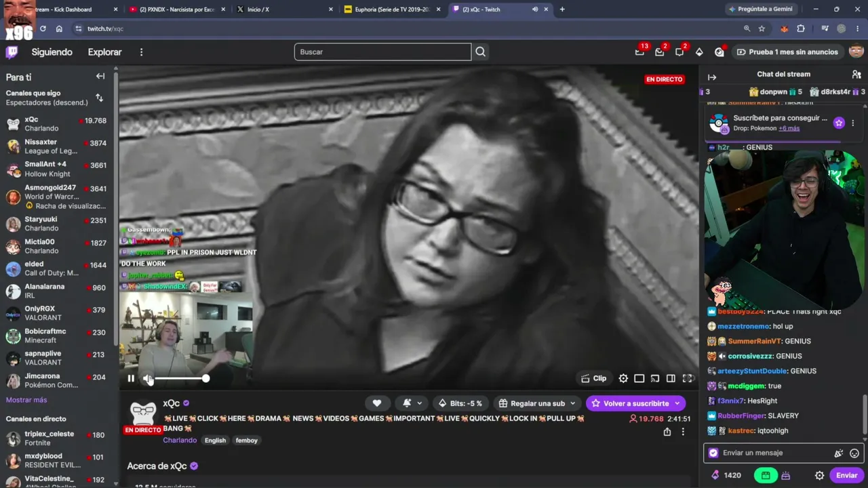Click the channel points 1420 balance
This screenshot has height=488, width=868.
point(726,475)
